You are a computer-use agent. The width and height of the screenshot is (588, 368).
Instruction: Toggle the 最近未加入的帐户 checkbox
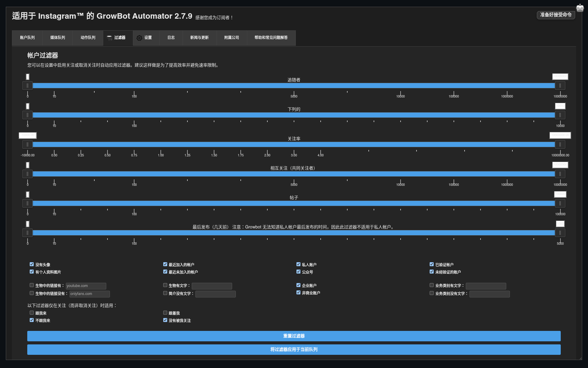coord(165,272)
